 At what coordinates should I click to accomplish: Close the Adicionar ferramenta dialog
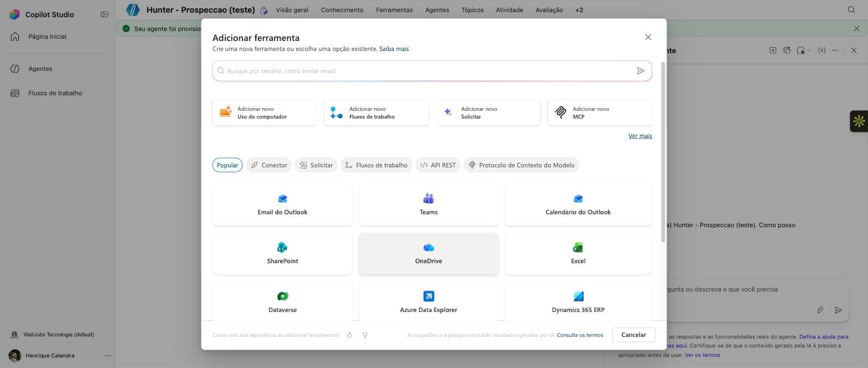click(648, 37)
